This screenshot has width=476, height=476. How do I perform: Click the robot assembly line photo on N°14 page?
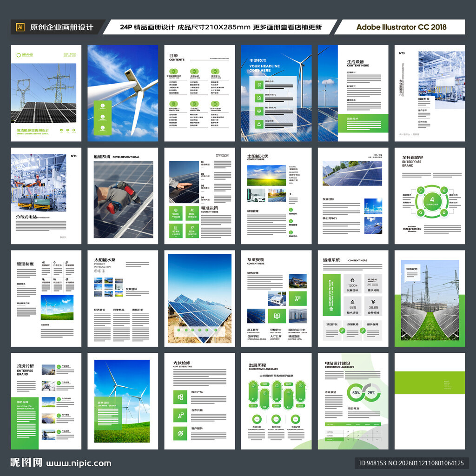39,182
